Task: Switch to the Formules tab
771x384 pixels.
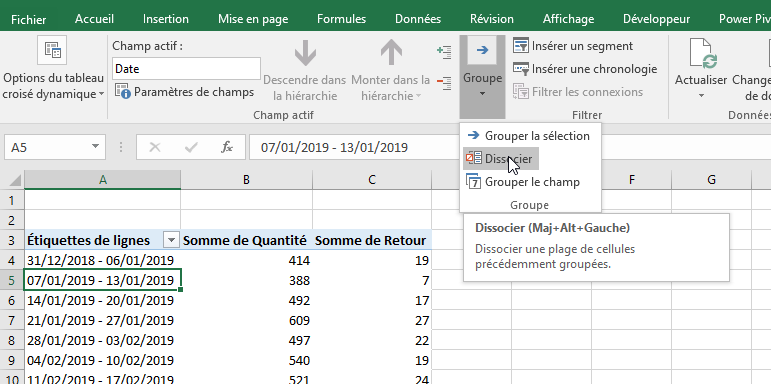Action: click(x=342, y=19)
